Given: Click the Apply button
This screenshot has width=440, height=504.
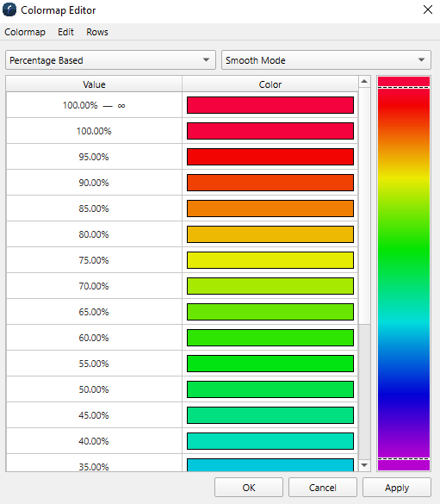Looking at the screenshot, I should (x=397, y=488).
